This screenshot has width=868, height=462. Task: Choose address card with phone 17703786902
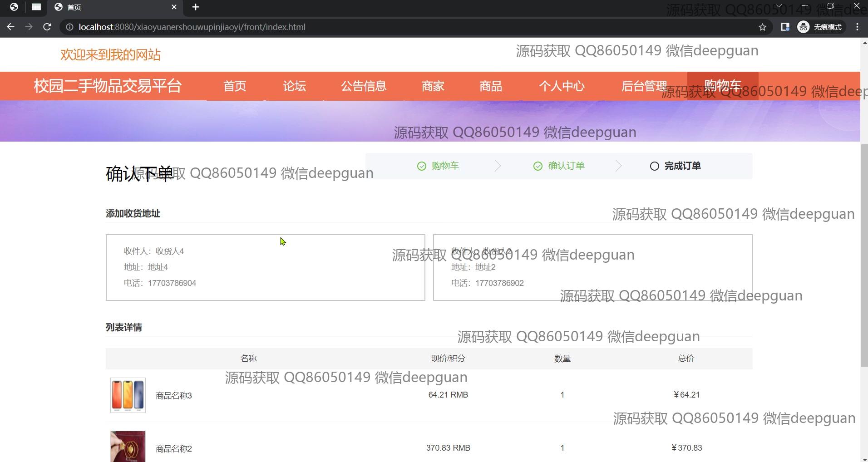tap(592, 267)
